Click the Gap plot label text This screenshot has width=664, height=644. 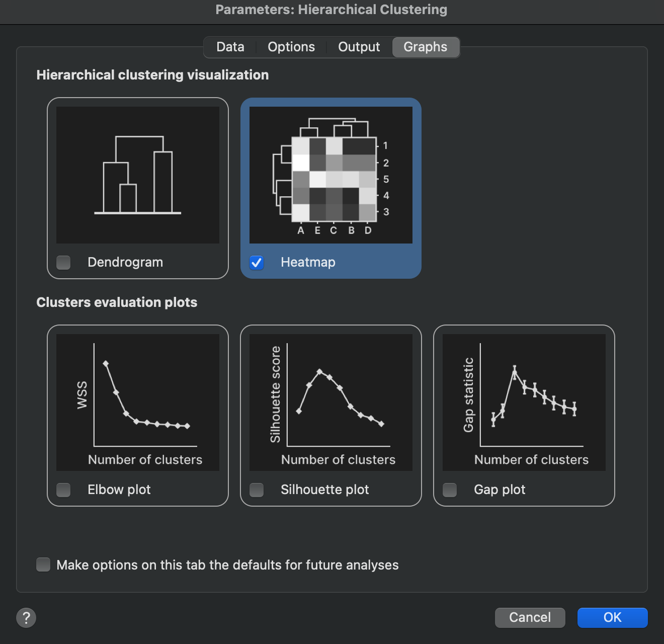pos(500,490)
